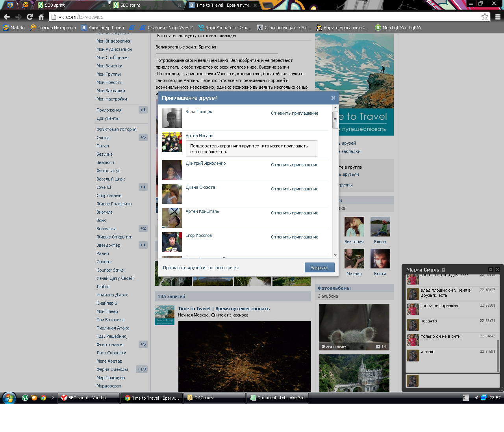Click the taskbar clock showing 22:57
Image resolution: width=504 pixels, height=432 pixels.
(495, 398)
